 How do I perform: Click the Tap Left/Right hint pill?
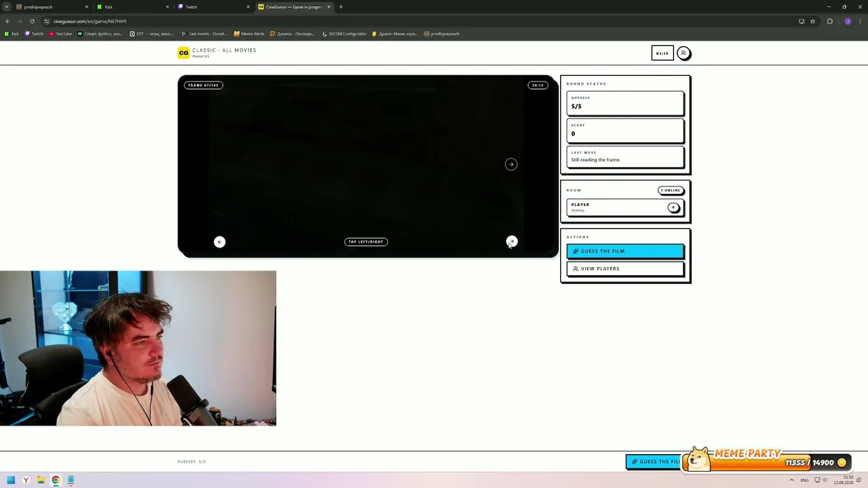(366, 242)
